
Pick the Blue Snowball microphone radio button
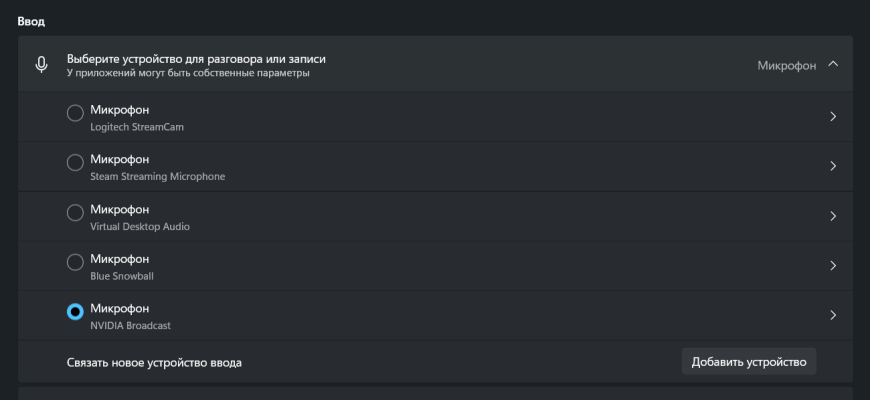tap(75, 262)
